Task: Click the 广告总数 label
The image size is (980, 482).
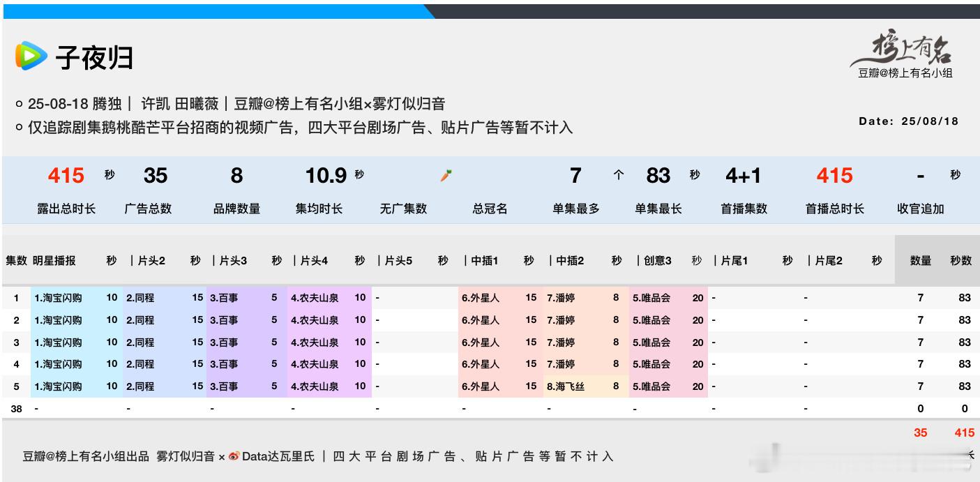Action: click(x=149, y=209)
